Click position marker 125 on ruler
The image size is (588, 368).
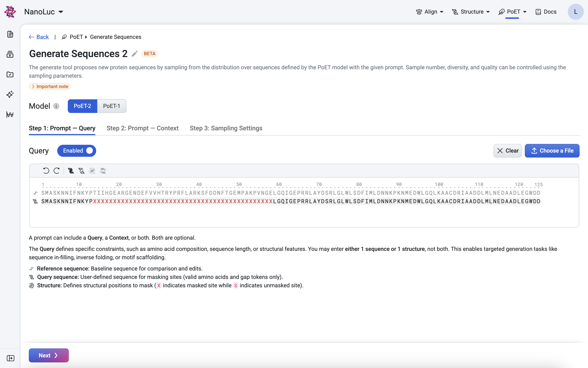[538, 184]
